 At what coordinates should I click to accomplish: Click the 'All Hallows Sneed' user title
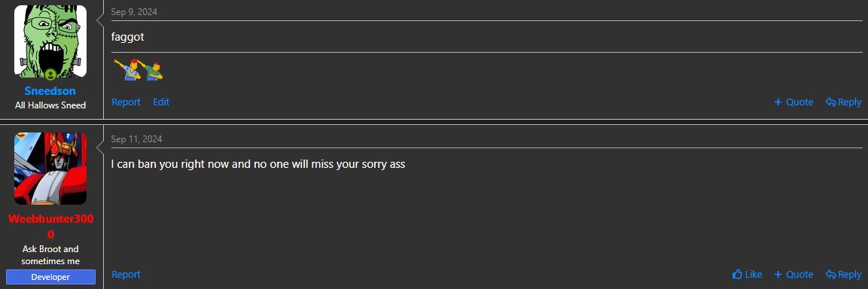coord(50,105)
